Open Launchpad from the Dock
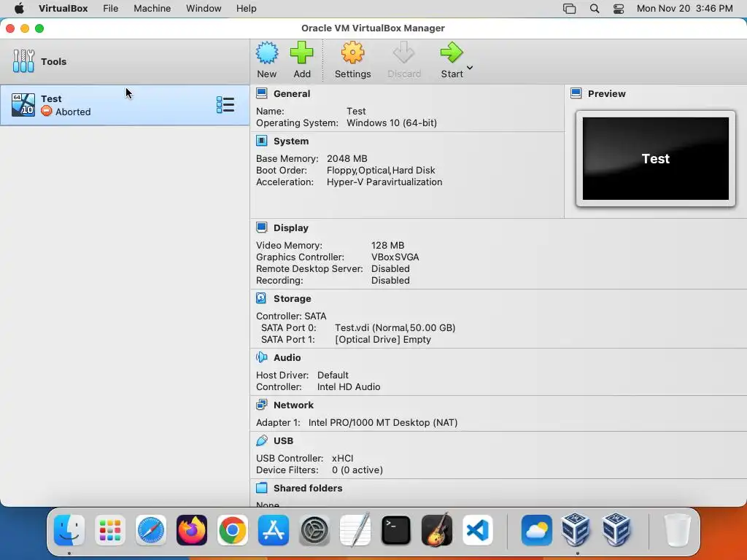The width and height of the screenshot is (747, 560). [x=110, y=530]
